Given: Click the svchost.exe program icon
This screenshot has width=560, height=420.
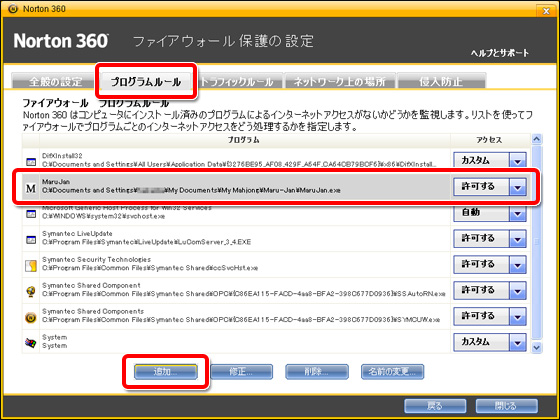Looking at the screenshot, I should (x=31, y=214).
